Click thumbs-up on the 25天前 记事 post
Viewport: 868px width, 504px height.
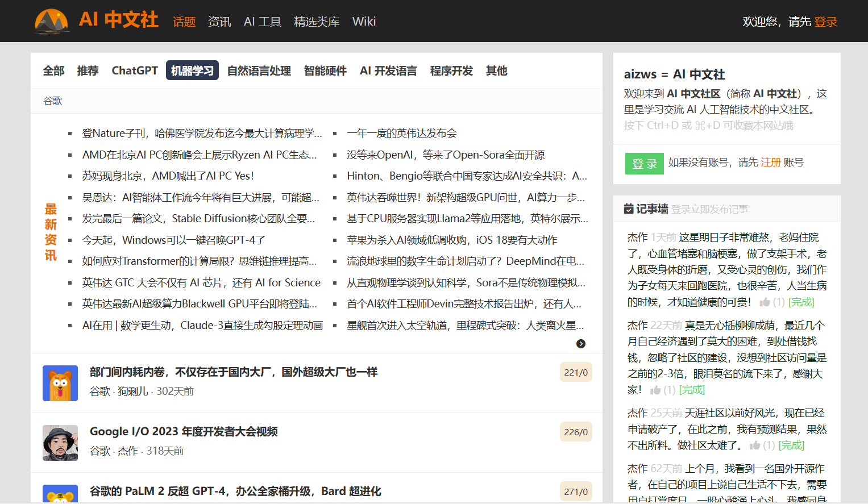coord(754,445)
